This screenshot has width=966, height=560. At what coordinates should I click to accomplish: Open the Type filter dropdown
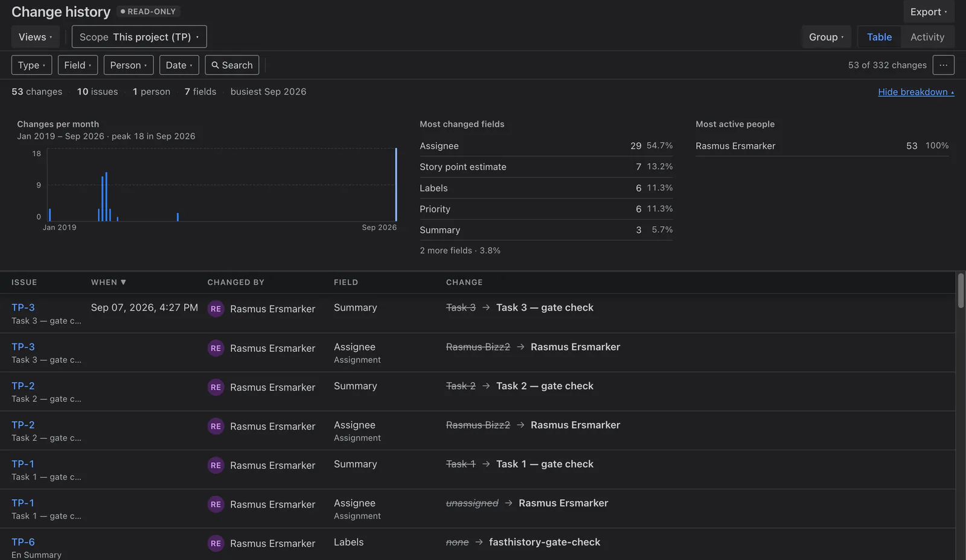[x=31, y=65]
